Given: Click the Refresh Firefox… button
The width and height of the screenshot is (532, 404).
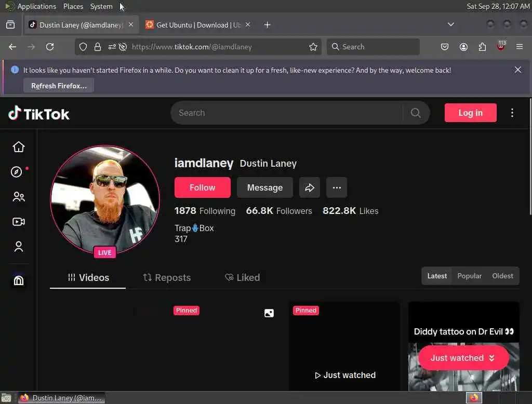Looking at the screenshot, I should (x=59, y=86).
